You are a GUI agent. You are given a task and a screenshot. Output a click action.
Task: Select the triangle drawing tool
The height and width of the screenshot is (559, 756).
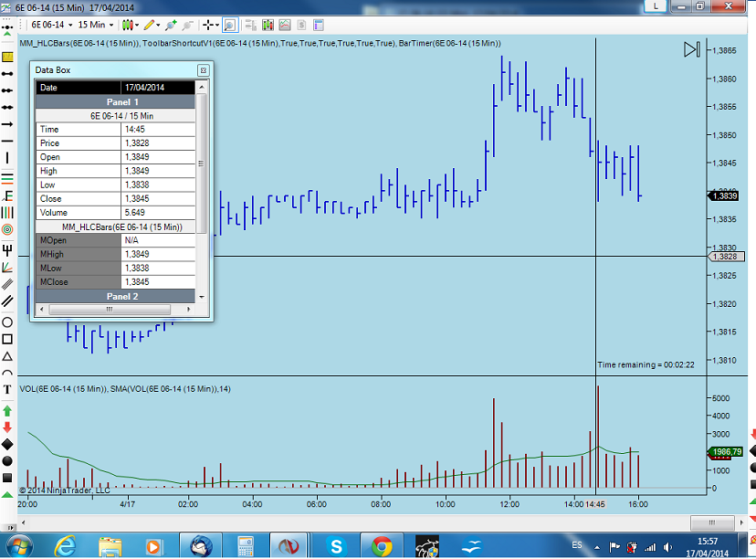7,355
